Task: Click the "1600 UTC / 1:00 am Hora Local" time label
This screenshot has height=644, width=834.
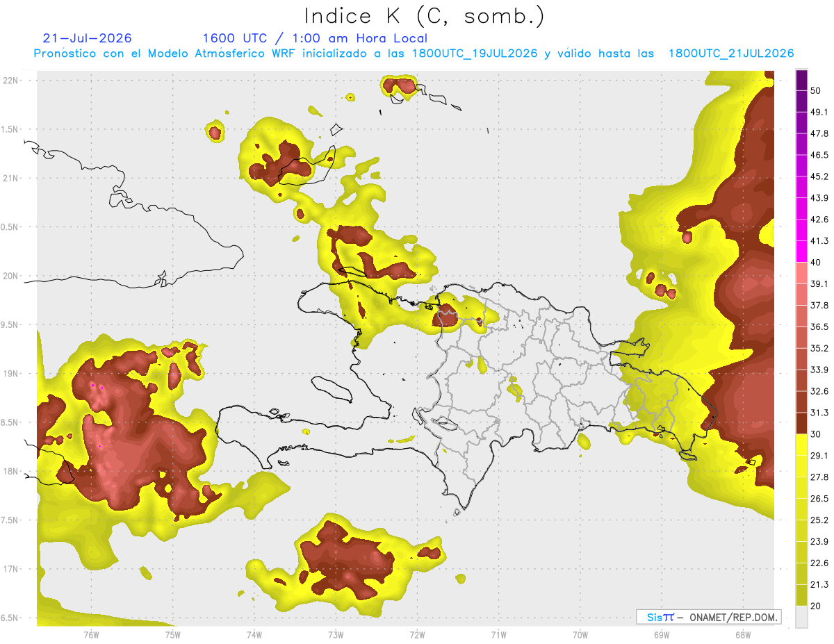Action: click(315, 38)
